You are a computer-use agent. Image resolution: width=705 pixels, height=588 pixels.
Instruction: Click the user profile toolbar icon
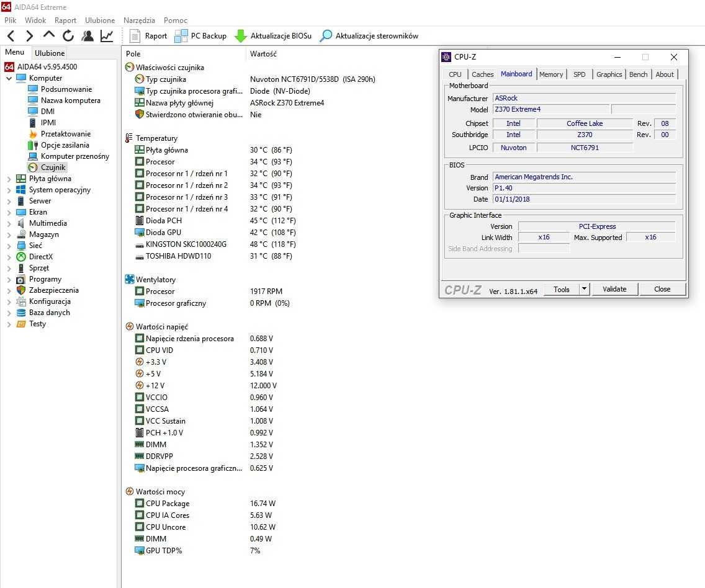[88, 36]
